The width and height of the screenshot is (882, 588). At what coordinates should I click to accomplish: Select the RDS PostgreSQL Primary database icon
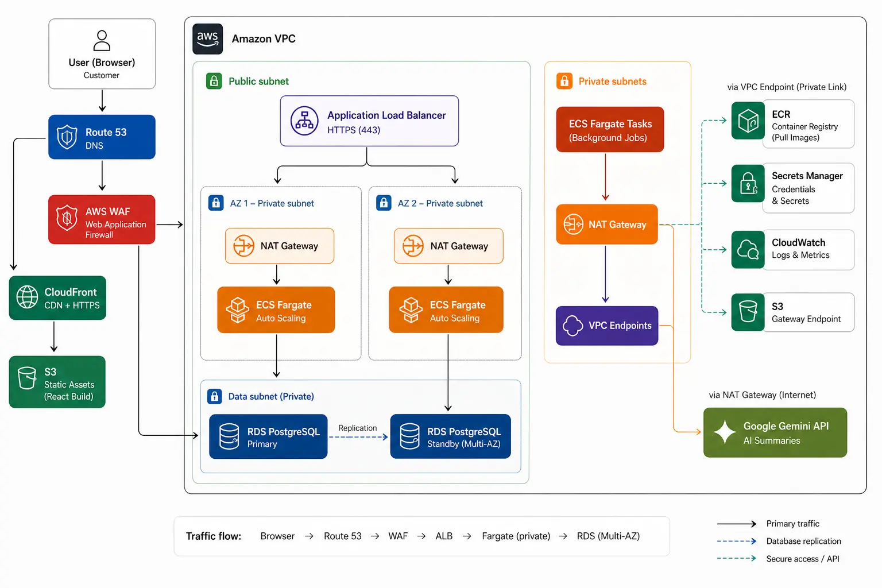point(229,436)
